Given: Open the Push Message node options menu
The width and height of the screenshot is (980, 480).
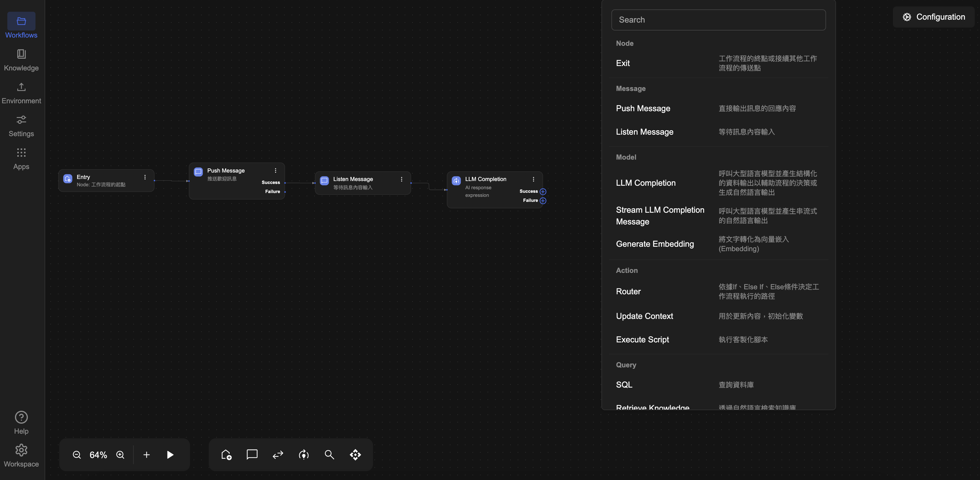Looking at the screenshot, I should [275, 170].
